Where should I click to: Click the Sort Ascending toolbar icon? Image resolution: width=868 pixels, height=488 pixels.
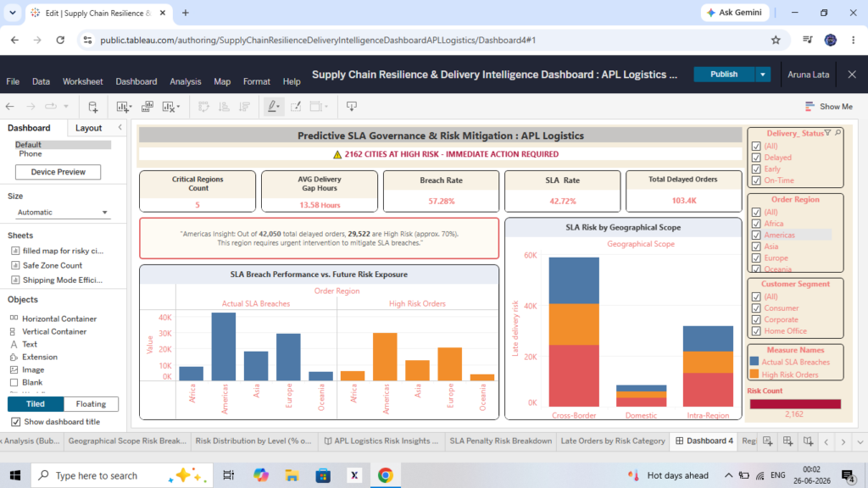(x=224, y=106)
